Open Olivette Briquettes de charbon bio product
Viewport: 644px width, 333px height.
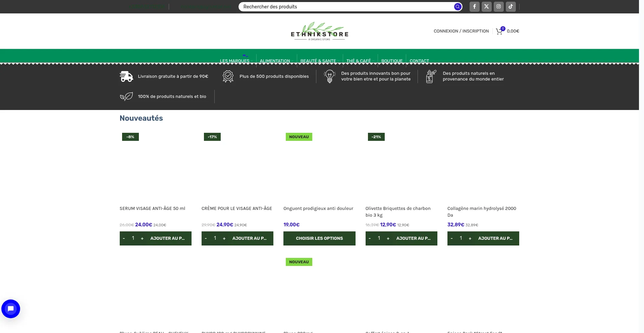click(398, 212)
